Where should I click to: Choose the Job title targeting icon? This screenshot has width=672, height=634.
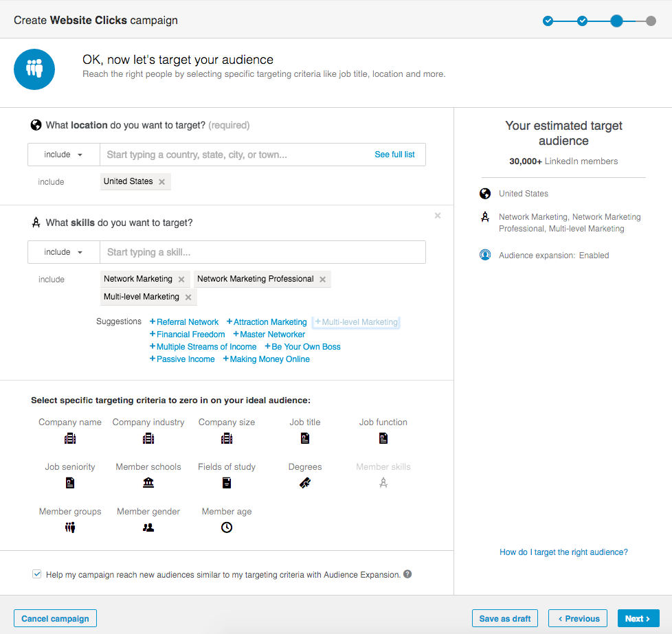305,438
